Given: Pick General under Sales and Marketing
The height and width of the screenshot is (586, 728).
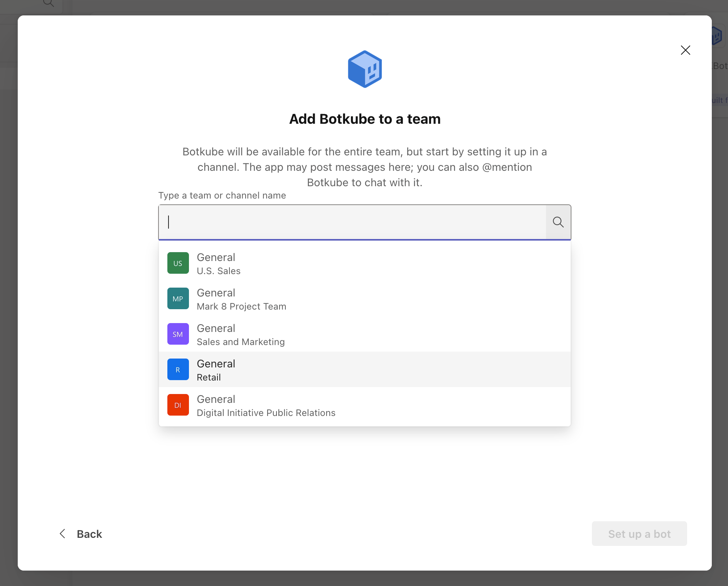Looking at the screenshot, I should coord(365,334).
